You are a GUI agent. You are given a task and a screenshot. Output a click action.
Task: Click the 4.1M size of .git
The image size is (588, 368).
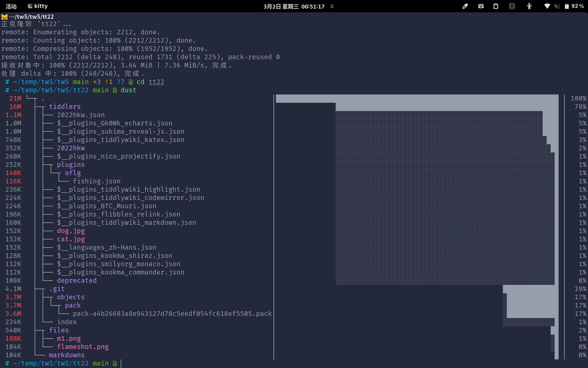[x=13, y=289]
